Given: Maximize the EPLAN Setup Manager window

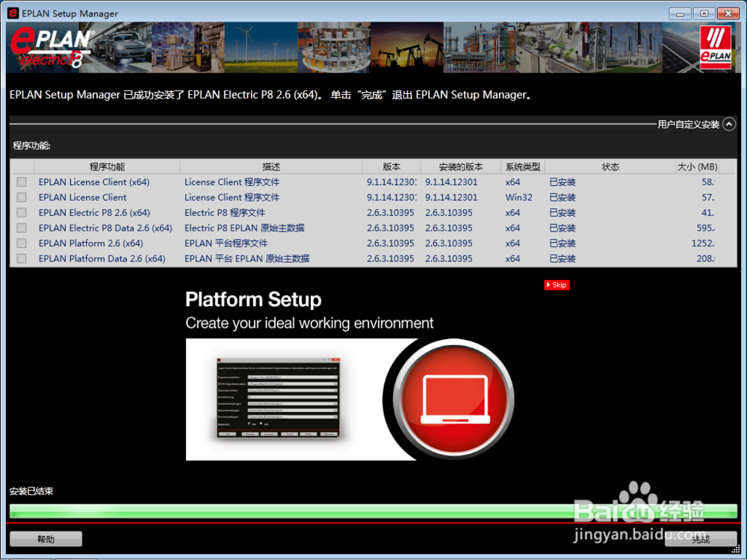Looking at the screenshot, I should (x=704, y=13).
